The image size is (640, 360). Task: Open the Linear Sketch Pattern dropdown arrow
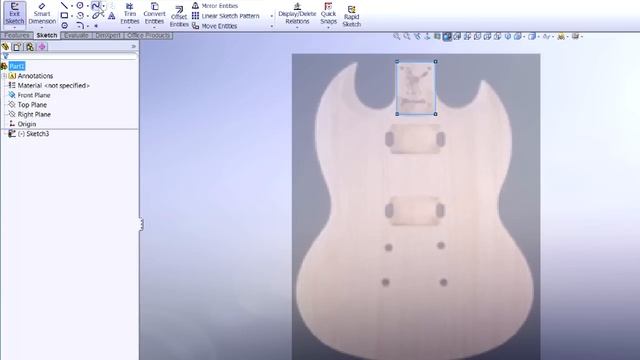271,16
